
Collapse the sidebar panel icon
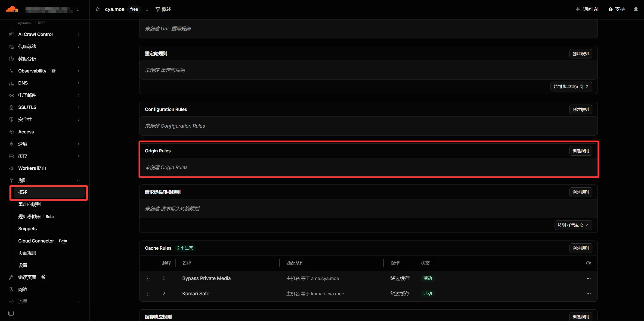click(11, 313)
